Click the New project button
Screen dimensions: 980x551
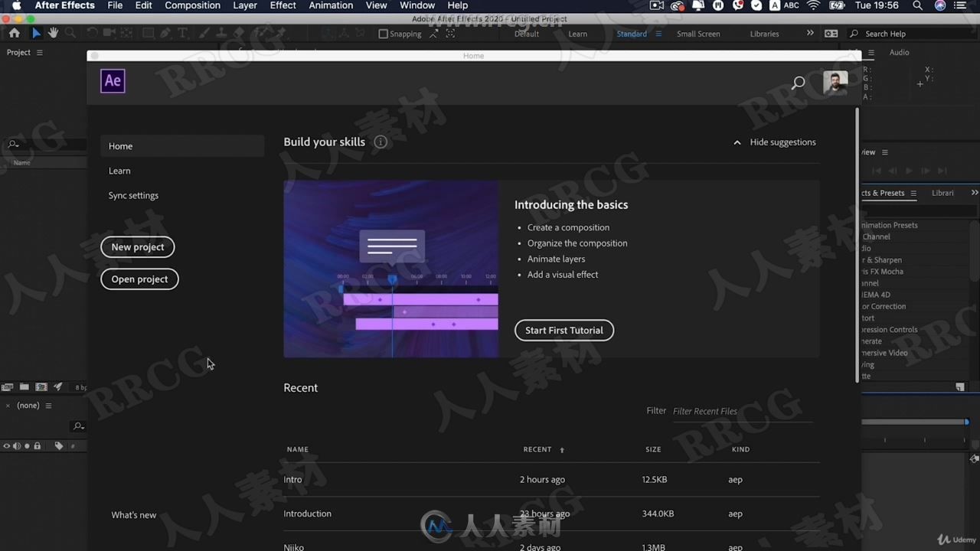coord(138,247)
